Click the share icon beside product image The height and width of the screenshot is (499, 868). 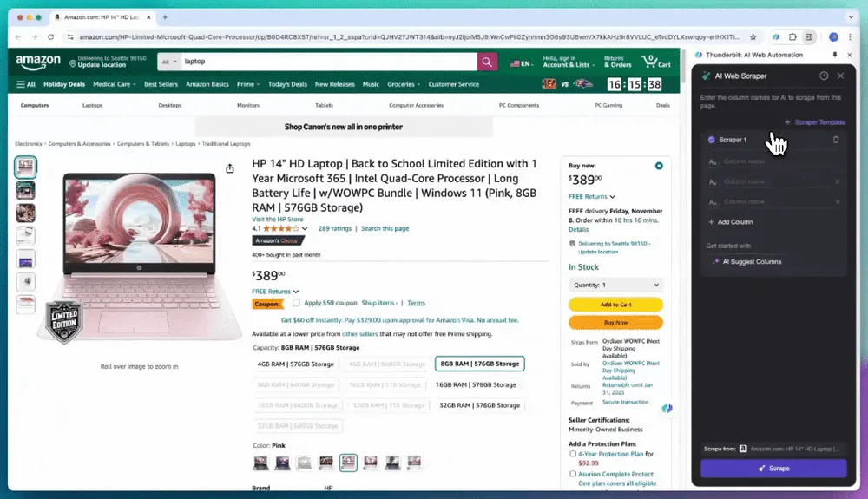click(x=230, y=168)
